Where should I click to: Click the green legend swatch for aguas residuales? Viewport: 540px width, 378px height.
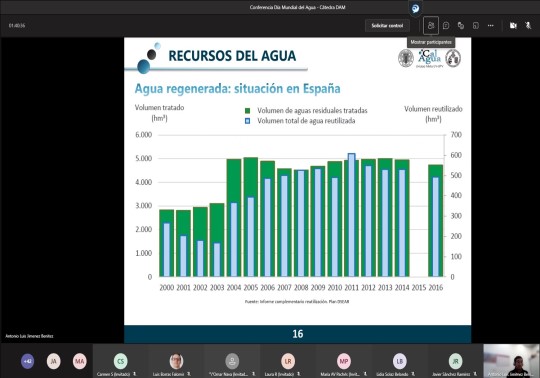pos(247,111)
